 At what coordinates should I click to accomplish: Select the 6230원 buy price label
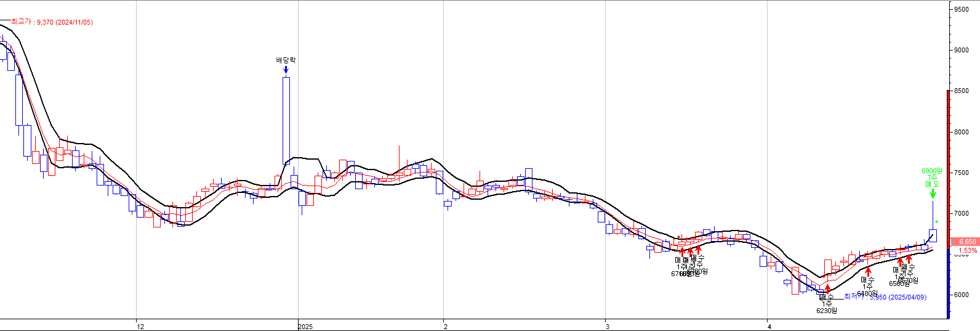coord(827,311)
